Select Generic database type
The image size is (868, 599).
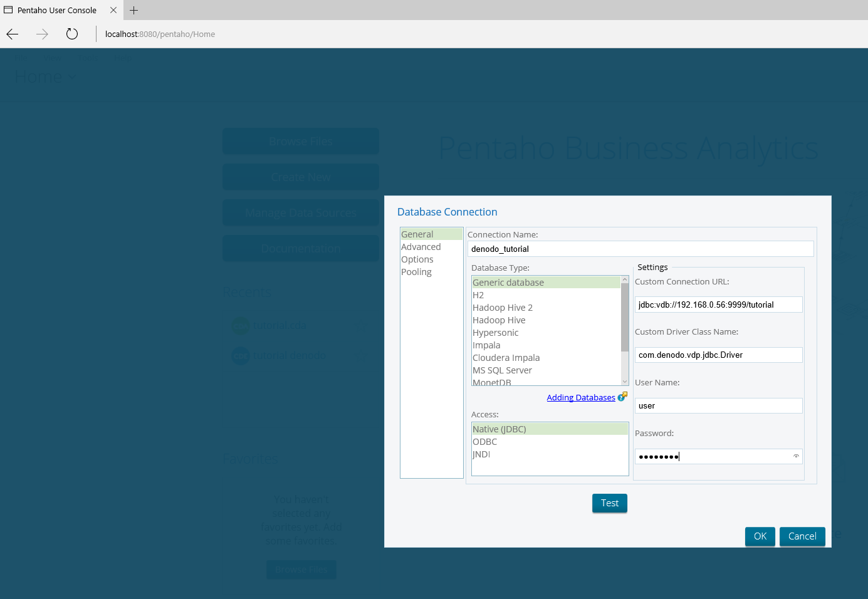pos(546,283)
